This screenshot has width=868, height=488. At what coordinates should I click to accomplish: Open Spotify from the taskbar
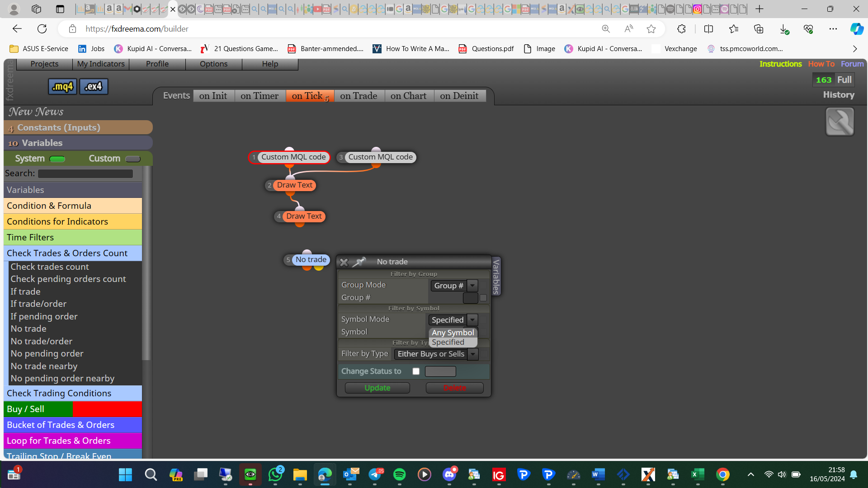pos(399,474)
